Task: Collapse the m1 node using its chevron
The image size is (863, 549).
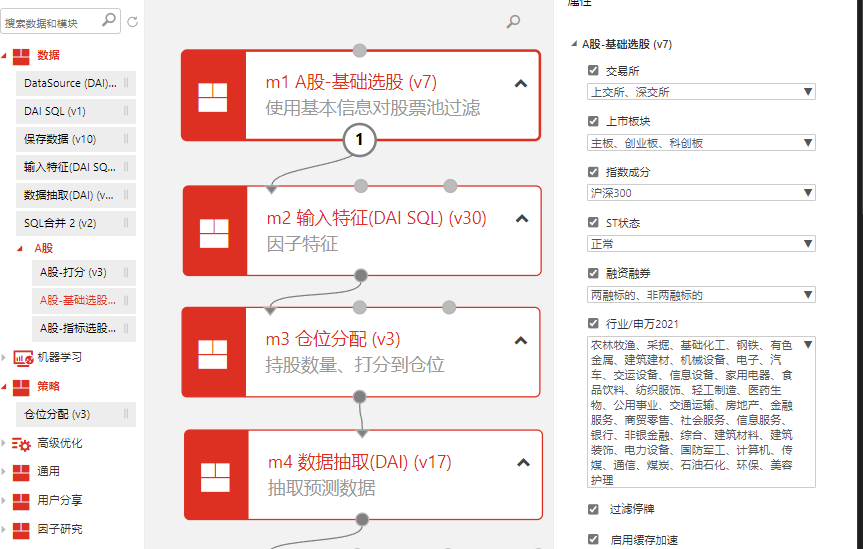Action: coord(520,84)
